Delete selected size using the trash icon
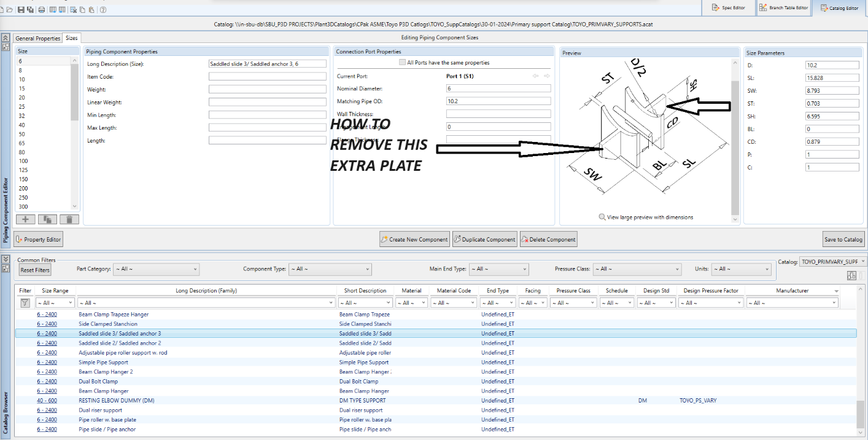 (69, 219)
